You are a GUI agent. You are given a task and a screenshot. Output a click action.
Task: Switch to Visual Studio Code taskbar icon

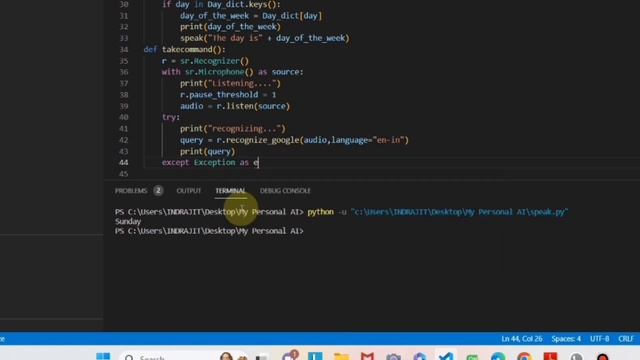(x=446, y=357)
